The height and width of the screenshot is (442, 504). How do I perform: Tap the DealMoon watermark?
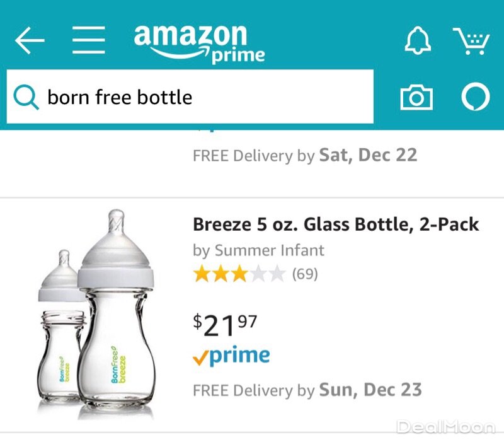tap(445, 427)
